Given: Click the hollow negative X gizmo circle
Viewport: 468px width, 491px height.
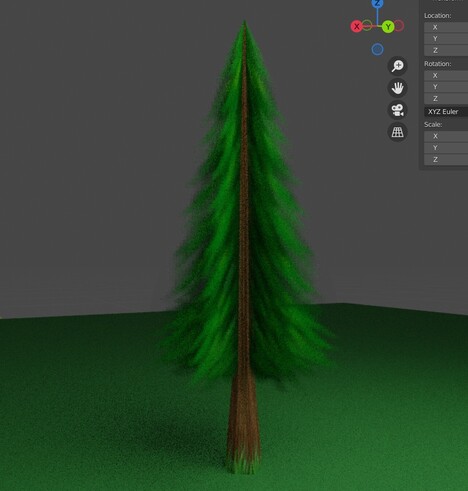Looking at the screenshot, I should coord(399,26).
